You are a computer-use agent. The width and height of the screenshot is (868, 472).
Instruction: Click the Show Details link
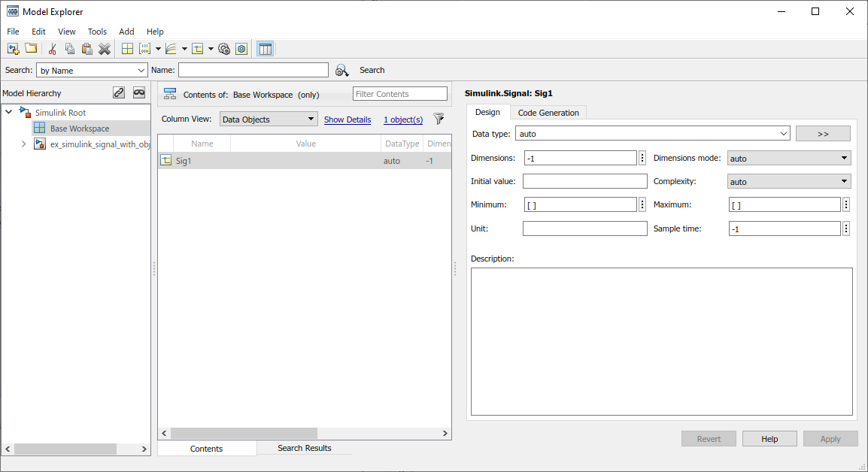(x=347, y=120)
